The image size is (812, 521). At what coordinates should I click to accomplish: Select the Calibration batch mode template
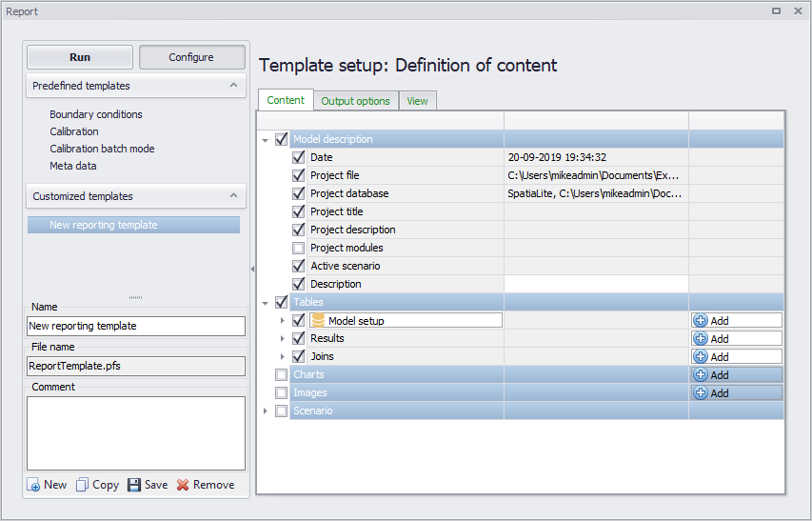coord(102,149)
